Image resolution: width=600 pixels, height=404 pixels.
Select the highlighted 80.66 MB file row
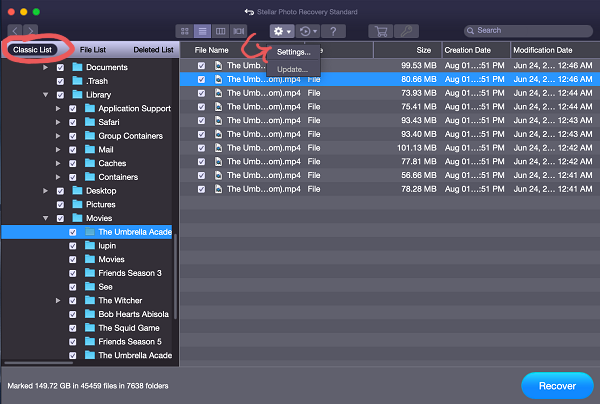390,79
